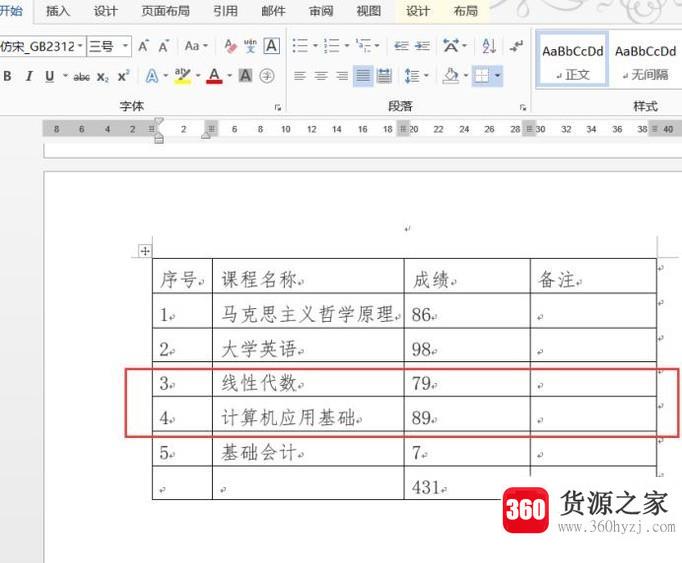
Task: Click the Grow Font icon
Action: click(143, 46)
